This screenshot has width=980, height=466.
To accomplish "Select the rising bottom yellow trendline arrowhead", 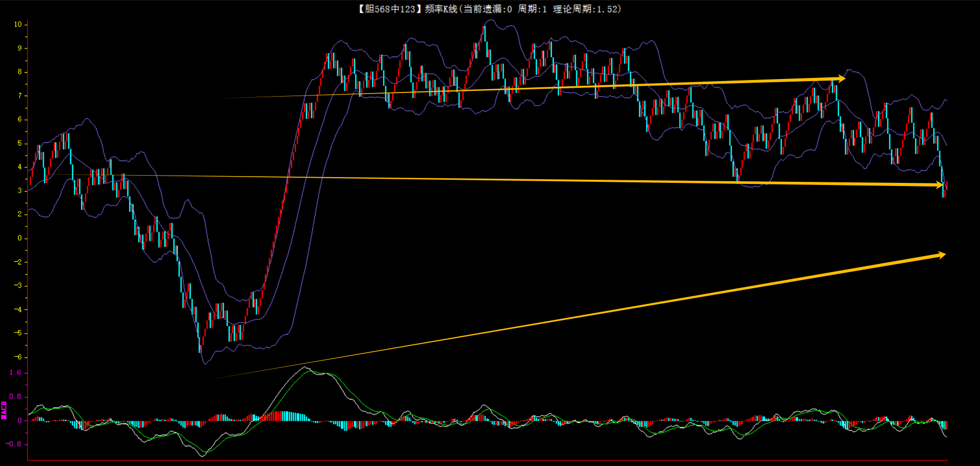I will 941,255.
